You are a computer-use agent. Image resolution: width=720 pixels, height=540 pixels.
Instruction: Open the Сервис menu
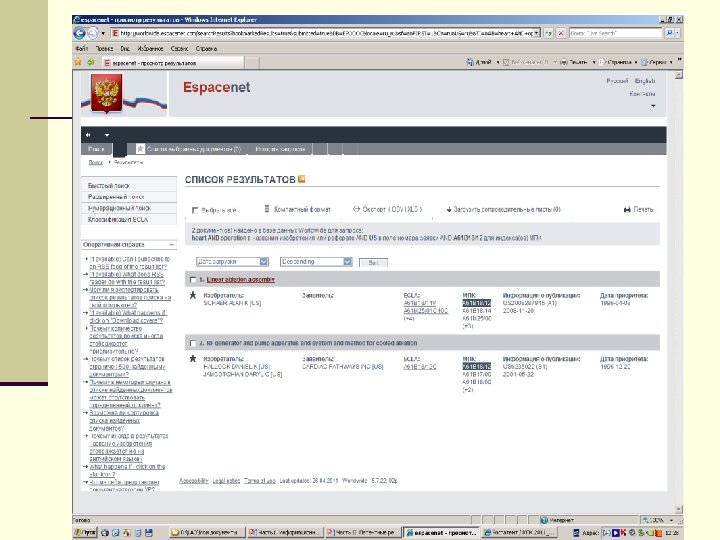tap(179, 48)
